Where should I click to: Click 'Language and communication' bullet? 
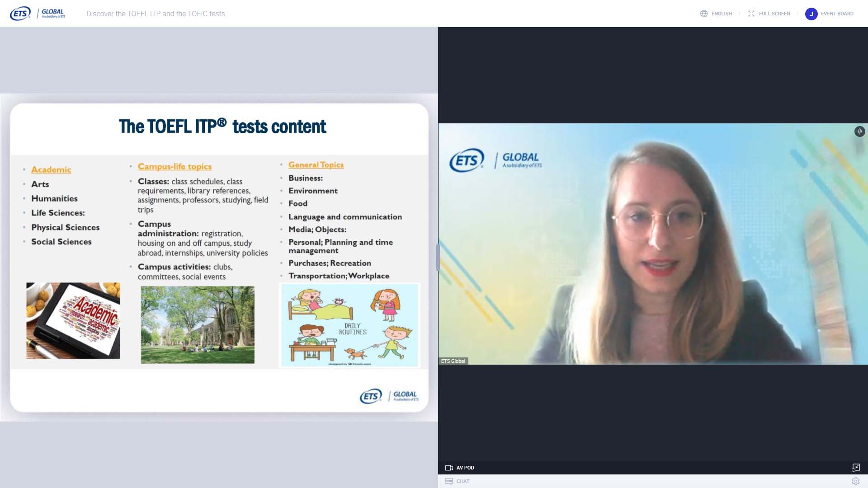tap(345, 217)
